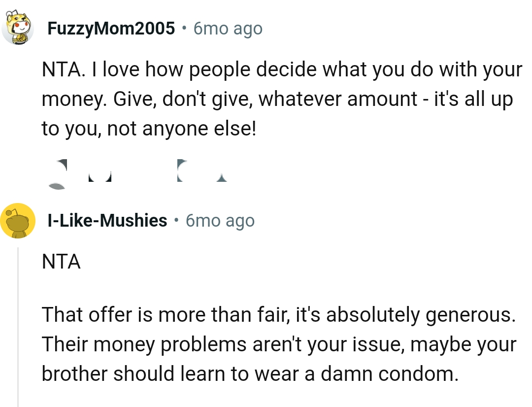The height and width of the screenshot is (407, 532).
Task: Click I-Like-Mushies' yellow Snoo avatar
Action: pos(17,220)
